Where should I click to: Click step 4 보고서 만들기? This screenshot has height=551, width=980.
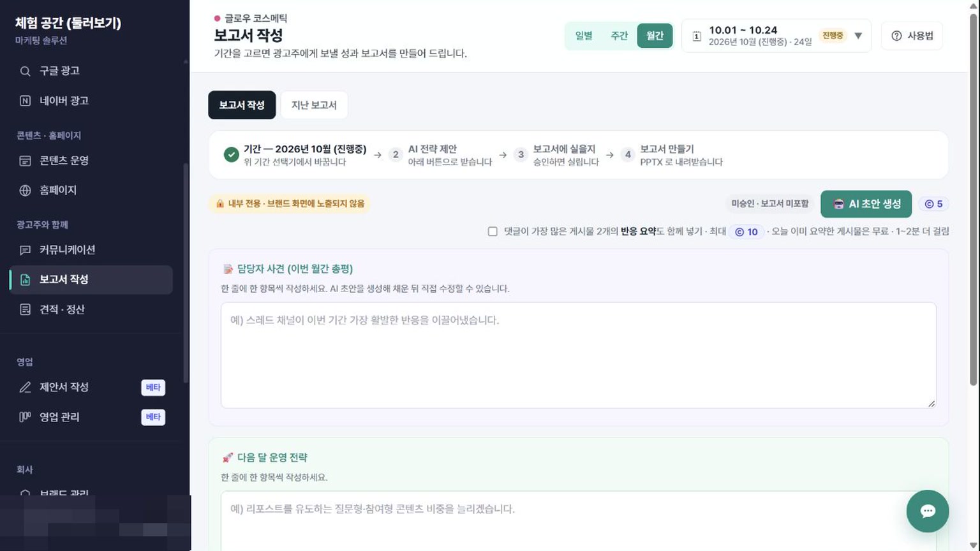coord(672,155)
